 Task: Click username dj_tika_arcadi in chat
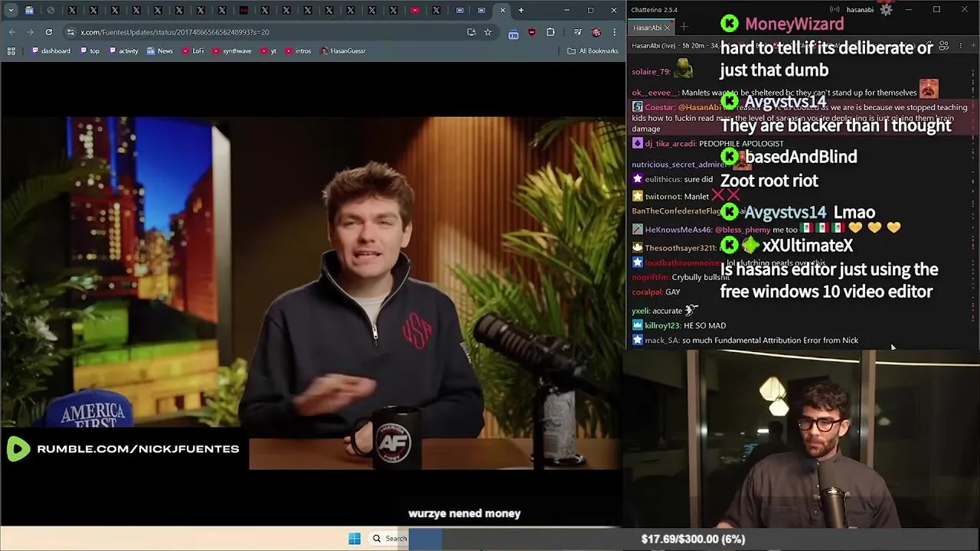click(670, 144)
